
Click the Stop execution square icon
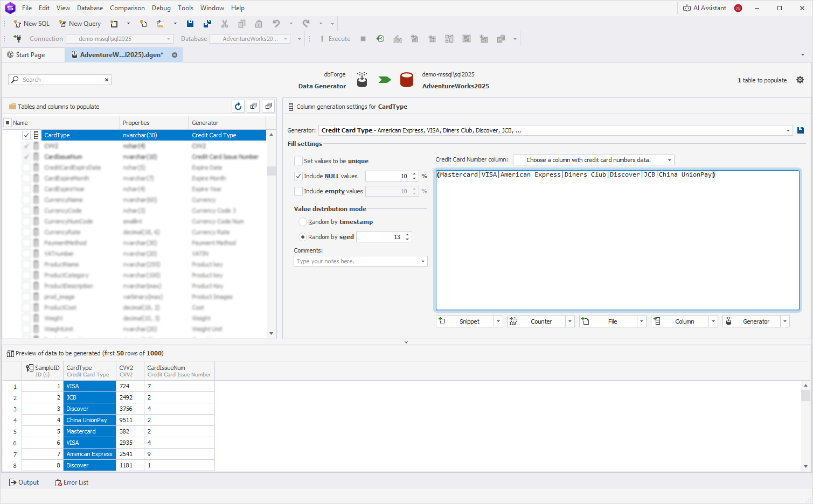click(363, 39)
